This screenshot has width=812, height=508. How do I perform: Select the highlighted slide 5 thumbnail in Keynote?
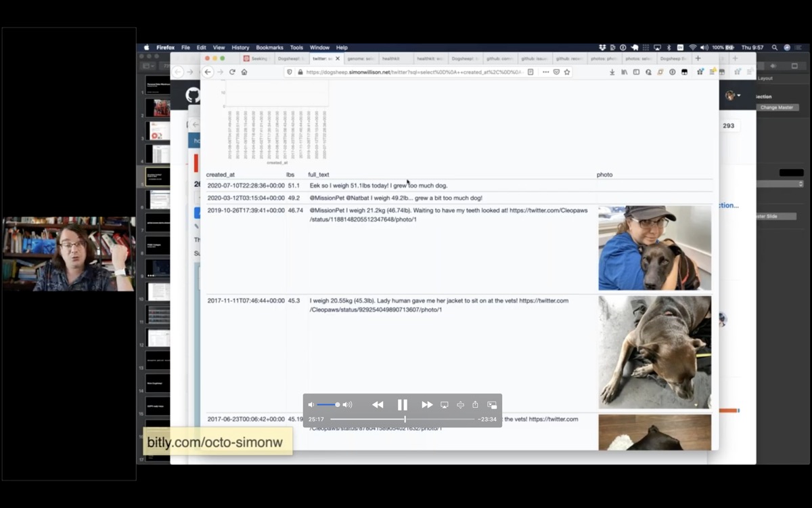[x=158, y=176]
